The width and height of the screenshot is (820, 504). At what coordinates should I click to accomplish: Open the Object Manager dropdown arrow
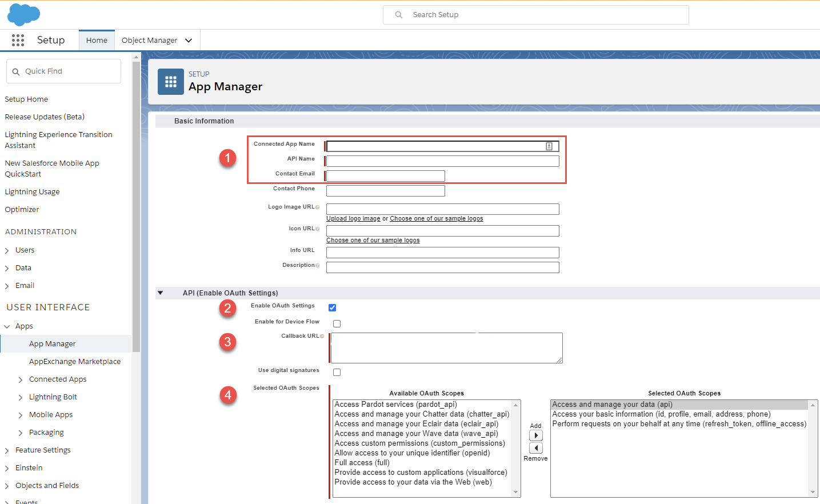pos(189,41)
